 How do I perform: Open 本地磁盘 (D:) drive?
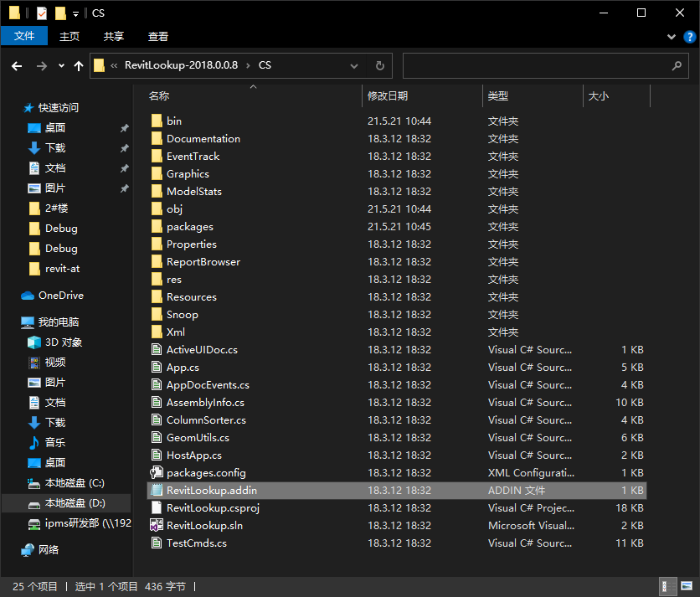pyautogui.click(x=75, y=502)
